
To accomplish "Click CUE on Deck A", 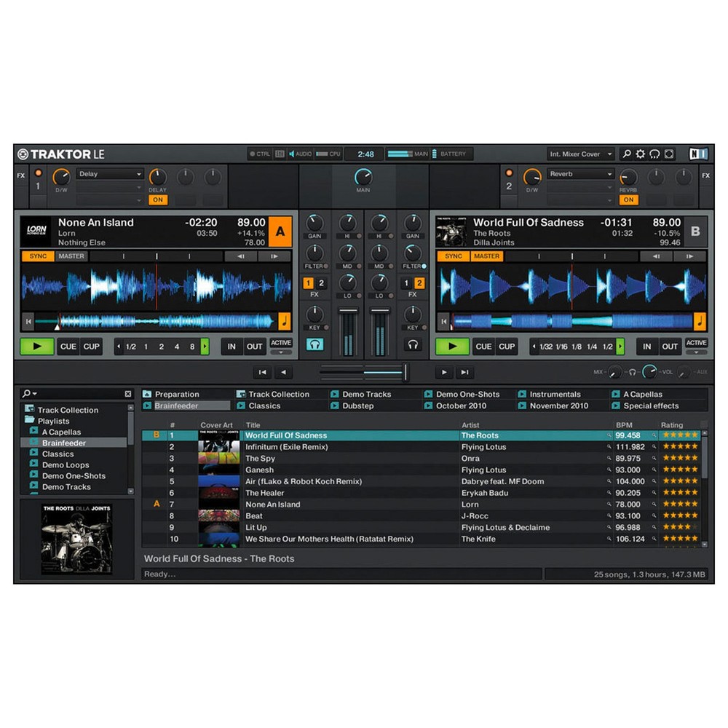I will point(68,347).
